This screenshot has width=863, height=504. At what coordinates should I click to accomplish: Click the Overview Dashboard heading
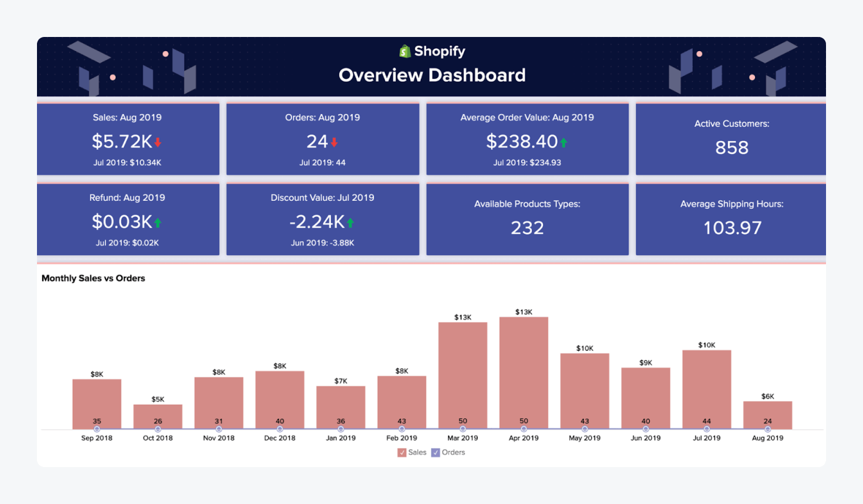[431, 75]
